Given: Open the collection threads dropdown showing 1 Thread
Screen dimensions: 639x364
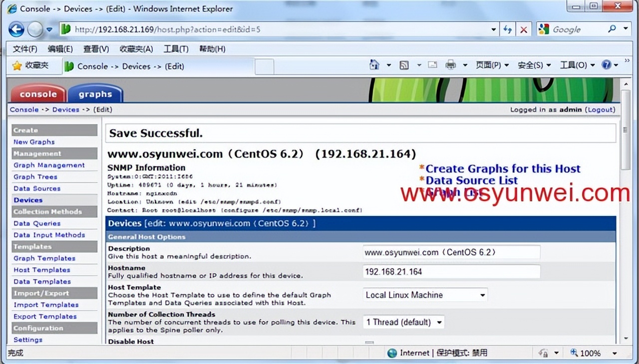Looking at the screenshot, I should coord(403,322).
